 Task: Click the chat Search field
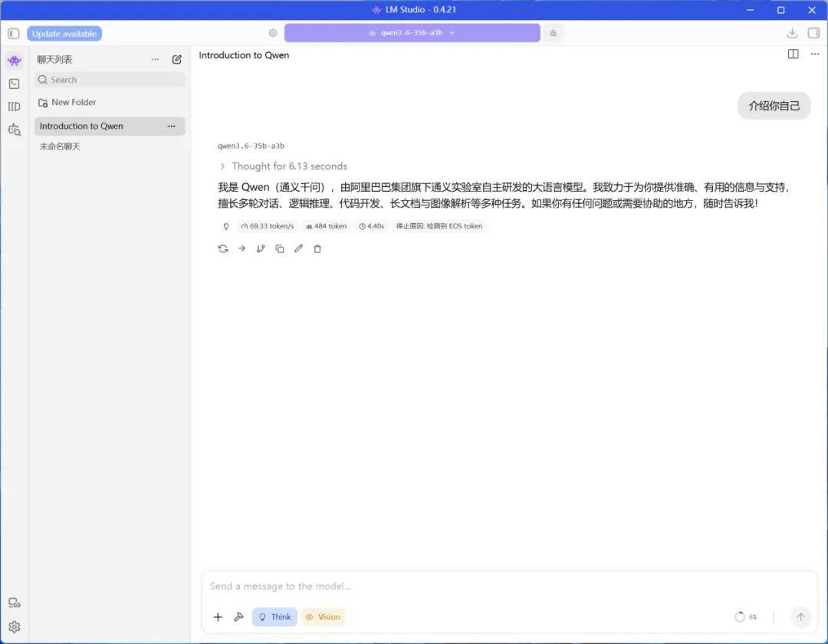click(110, 80)
